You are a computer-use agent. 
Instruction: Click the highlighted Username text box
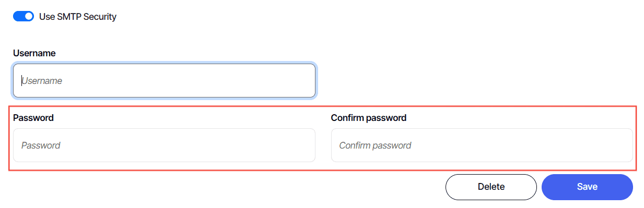pyautogui.click(x=164, y=81)
